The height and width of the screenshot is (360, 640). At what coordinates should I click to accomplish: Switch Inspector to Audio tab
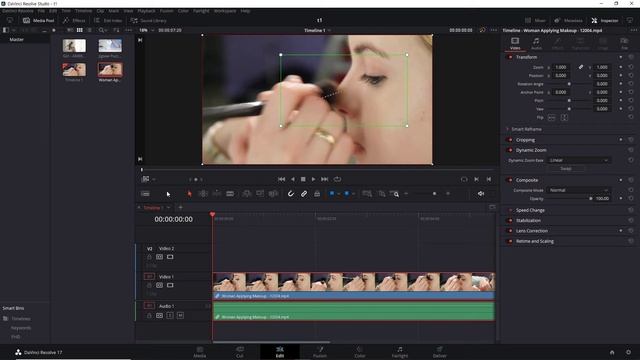pos(536,43)
